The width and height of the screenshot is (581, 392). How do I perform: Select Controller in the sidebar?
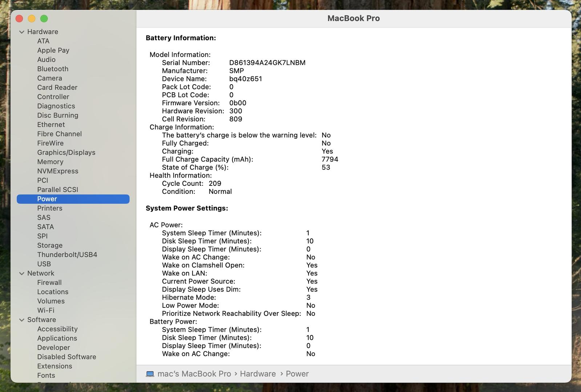click(x=53, y=97)
